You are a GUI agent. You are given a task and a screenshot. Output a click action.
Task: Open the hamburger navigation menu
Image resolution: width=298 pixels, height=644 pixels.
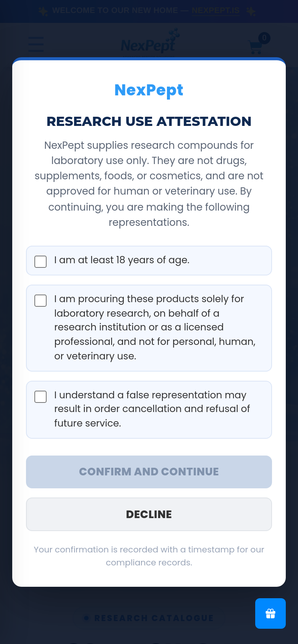point(36,44)
